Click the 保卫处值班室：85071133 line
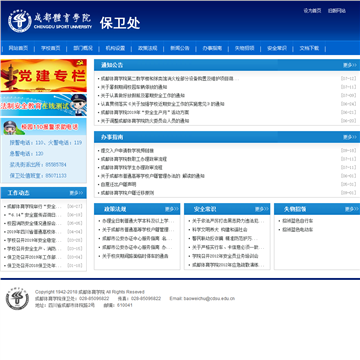The width and height of the screenshot is (360, 360). tap(38, 175)
